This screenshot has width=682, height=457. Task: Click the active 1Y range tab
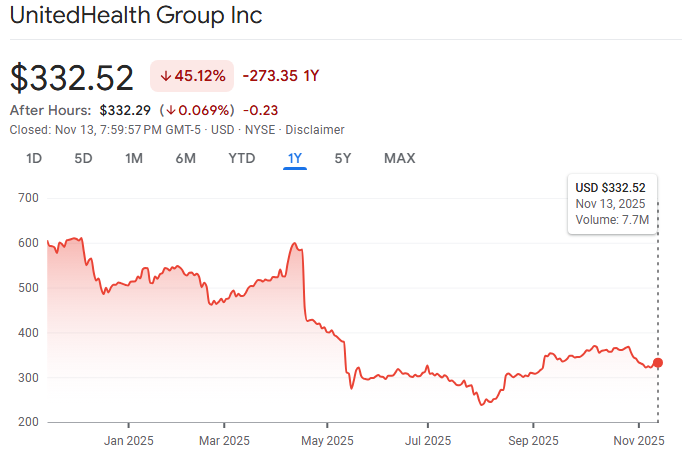point(294,158)
